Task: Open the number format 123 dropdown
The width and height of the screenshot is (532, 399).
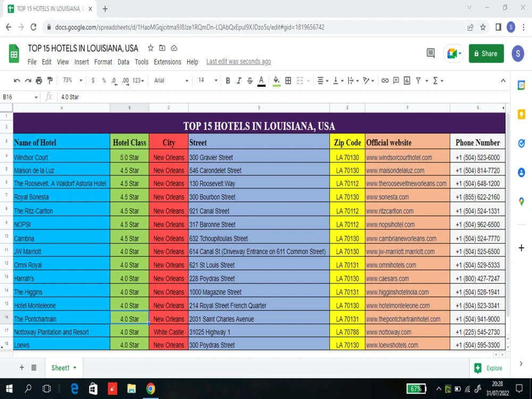Action: (138, 81)
